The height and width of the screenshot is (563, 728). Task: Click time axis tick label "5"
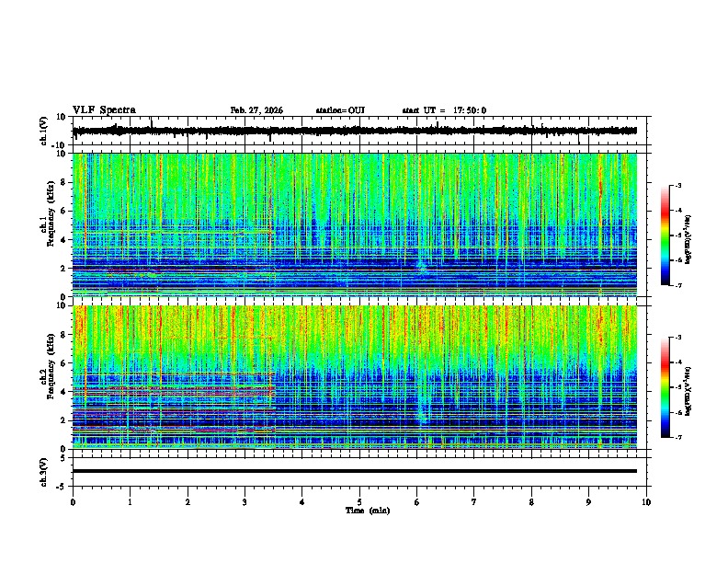[x=359, y=502]
